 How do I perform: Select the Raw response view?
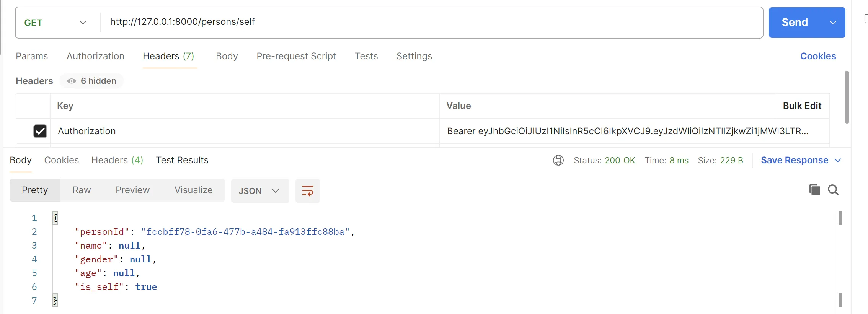click(x=82, y=190)
